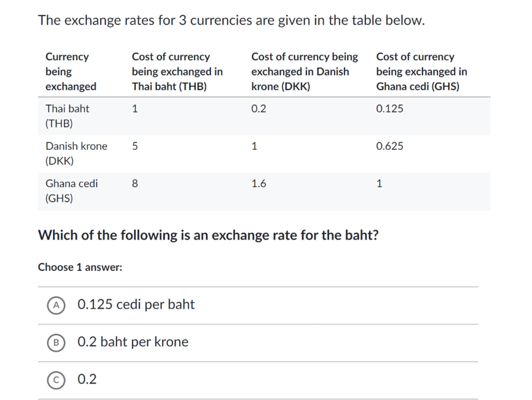The width and height of the screenshot is (532, 400).
Task: Click the 0.625 value in Danish krone row
Action: 389,146
